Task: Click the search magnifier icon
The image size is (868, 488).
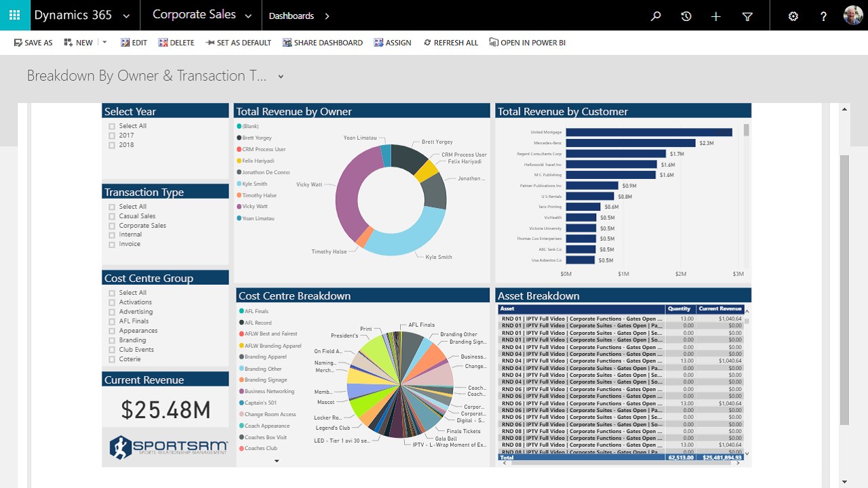Action: [656, 16]
